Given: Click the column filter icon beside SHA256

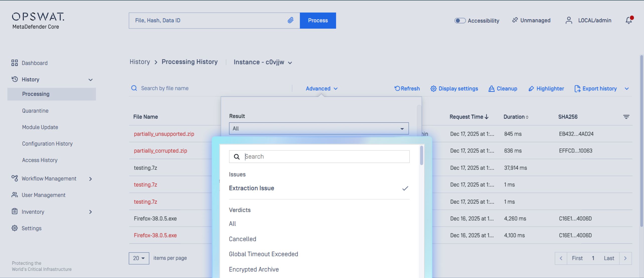Looking at the screenshot, I should pos(626,117).
